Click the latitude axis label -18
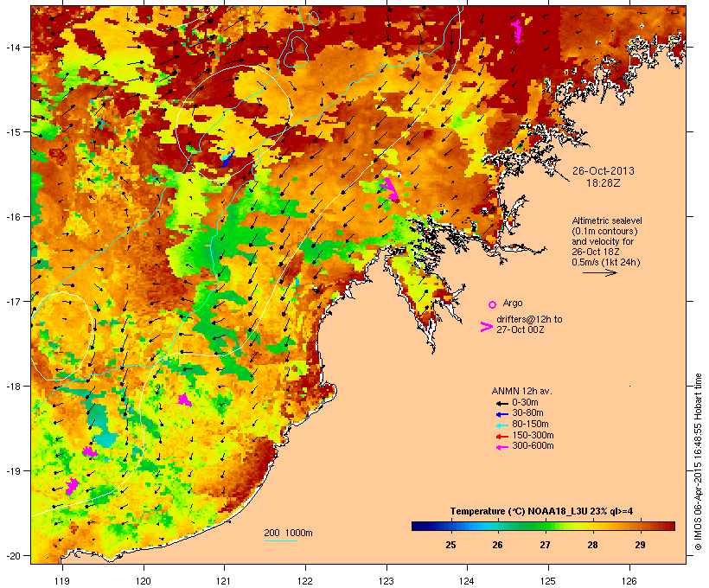Image resolution: width=709 pixels, height=588 pixels. pos(12,387)
